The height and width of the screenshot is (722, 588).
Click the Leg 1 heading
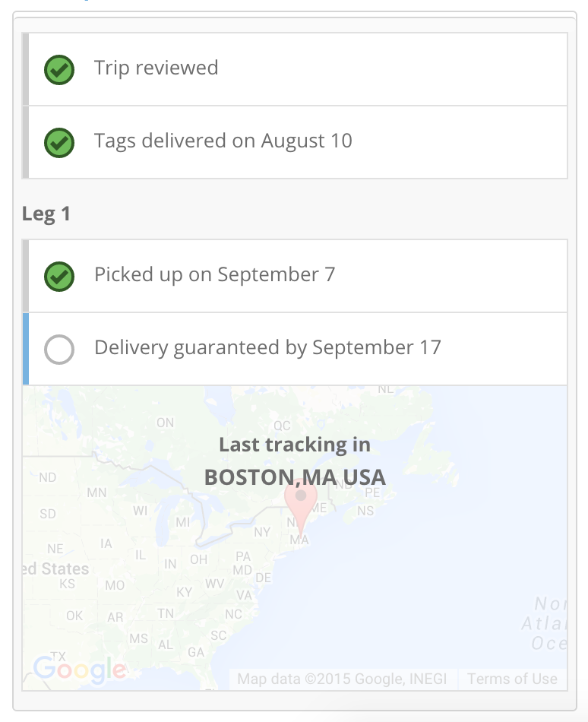coord(46,214)
